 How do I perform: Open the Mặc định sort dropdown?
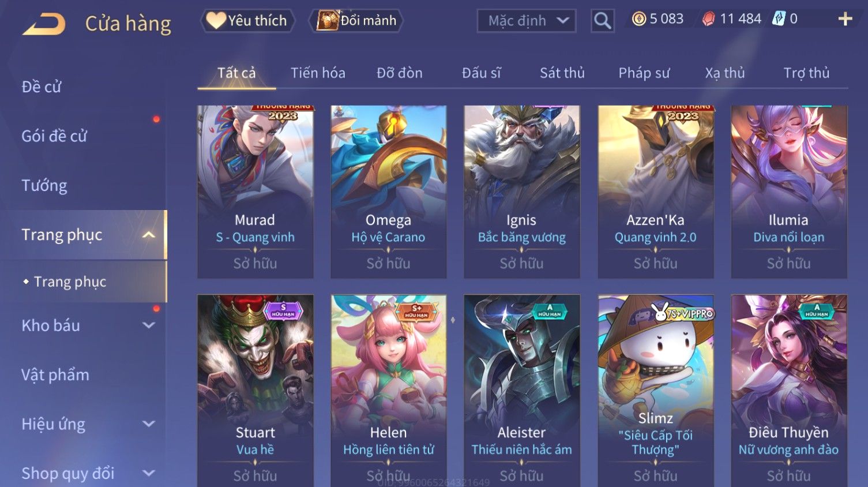point(527,21)
